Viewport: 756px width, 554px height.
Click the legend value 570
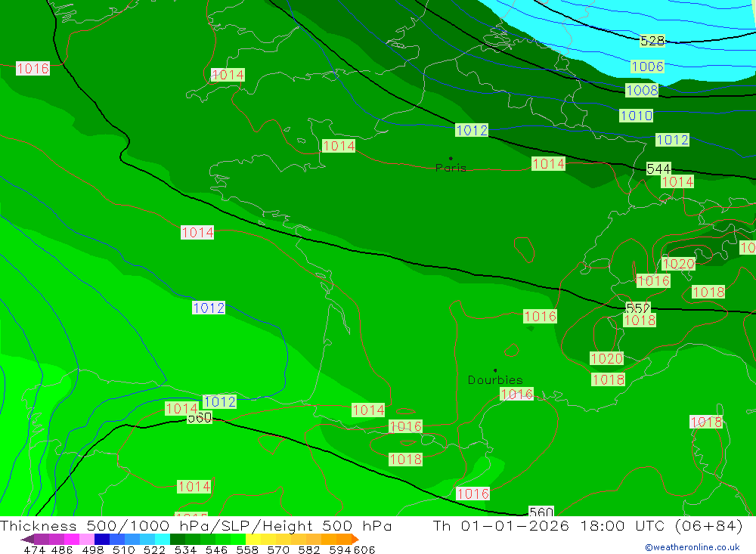[x=277, y=549]
